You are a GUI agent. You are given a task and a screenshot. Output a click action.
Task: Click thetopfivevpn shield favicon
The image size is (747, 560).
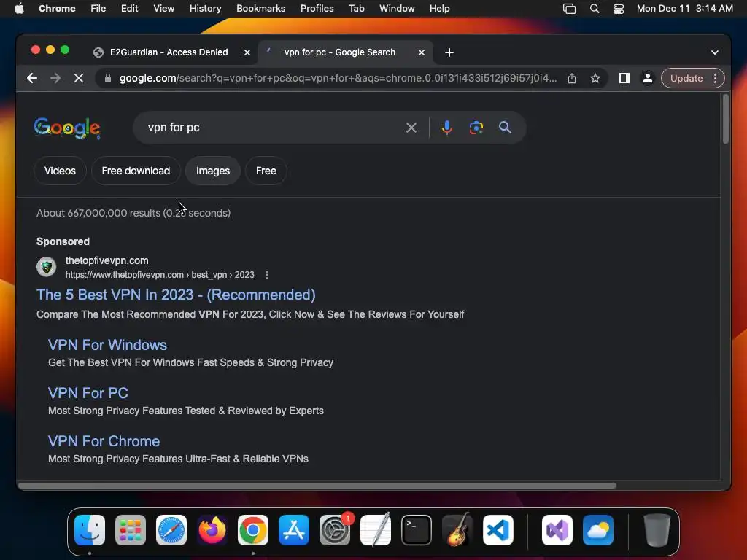pos(46,267)
